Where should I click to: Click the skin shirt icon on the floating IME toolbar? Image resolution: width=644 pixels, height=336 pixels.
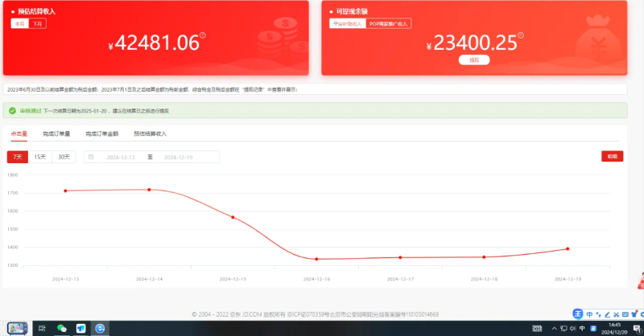coord(634,313)
